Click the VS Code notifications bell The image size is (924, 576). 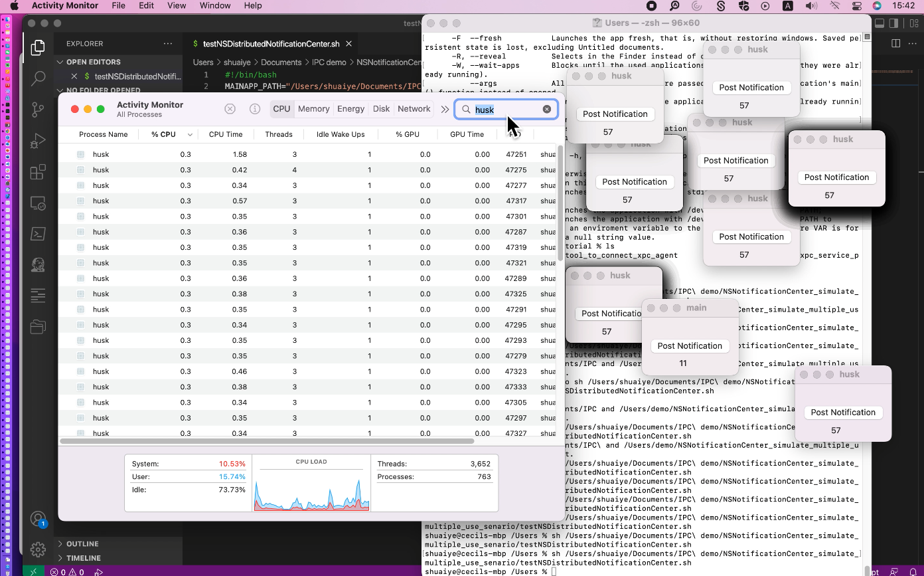click(913, 571)
